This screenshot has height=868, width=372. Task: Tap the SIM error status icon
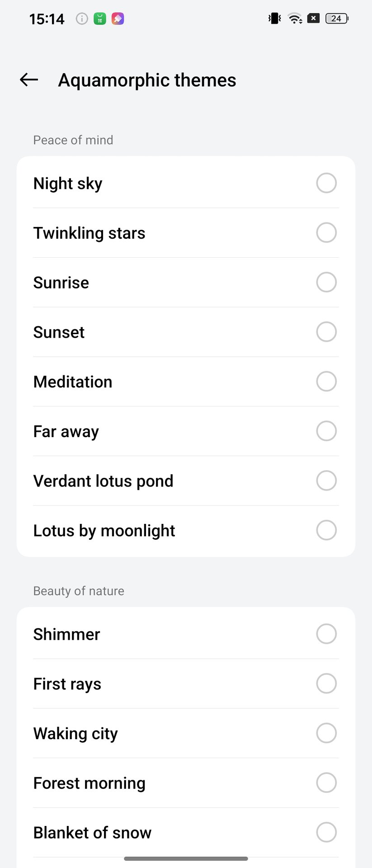(313, 19)
